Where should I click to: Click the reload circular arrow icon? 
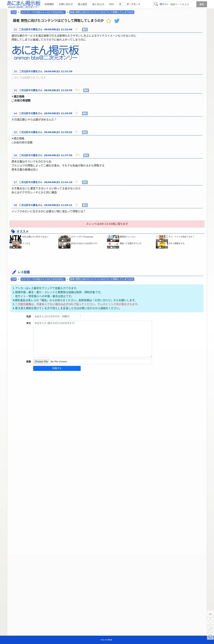210,621
